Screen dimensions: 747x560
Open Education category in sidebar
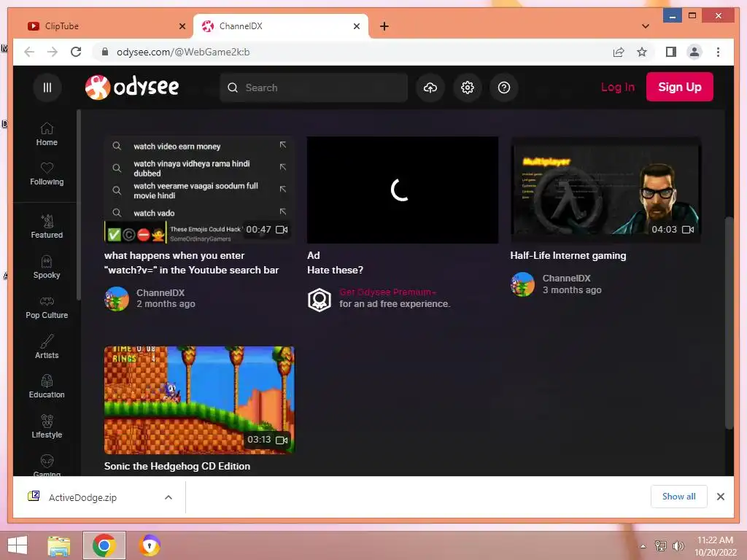[x=47, y=386]
